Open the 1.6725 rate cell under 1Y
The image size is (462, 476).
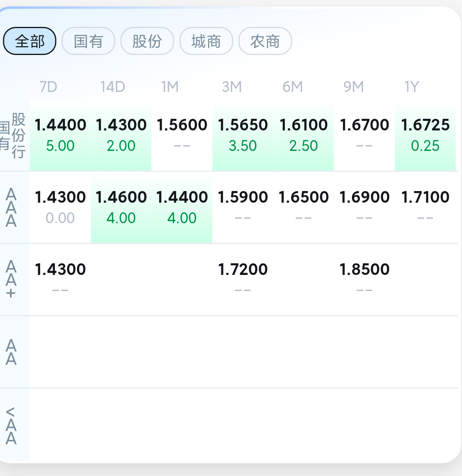coord(425,135)
